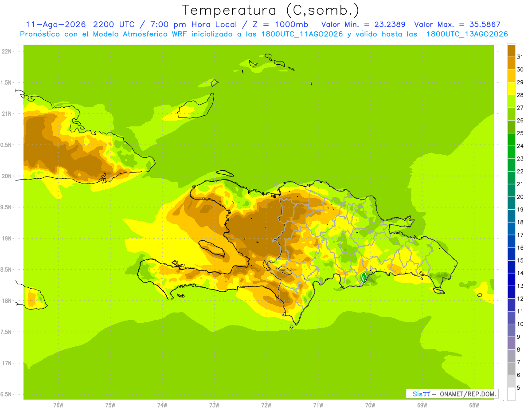Click the '76W' longitude label

(58, 405)
